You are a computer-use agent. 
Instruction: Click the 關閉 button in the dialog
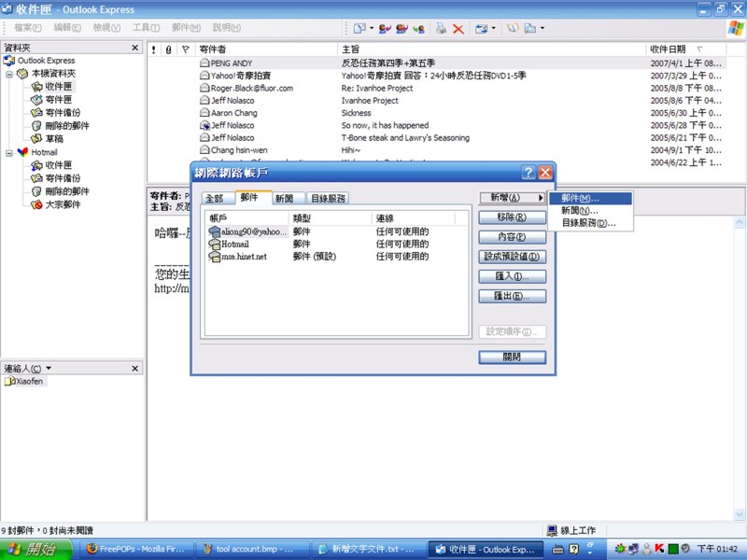[x=512, y=357]
